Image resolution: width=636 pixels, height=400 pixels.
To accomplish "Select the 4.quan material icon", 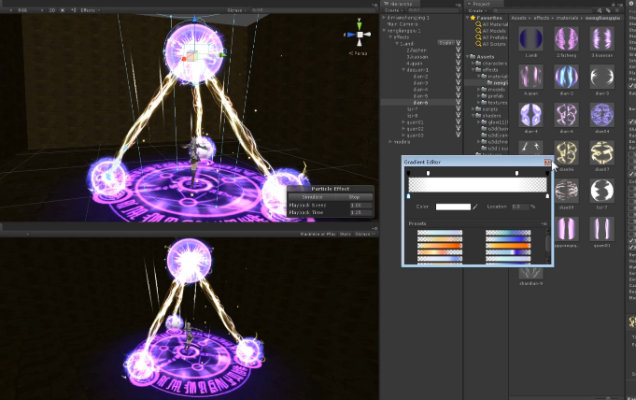I will [533, 77].
